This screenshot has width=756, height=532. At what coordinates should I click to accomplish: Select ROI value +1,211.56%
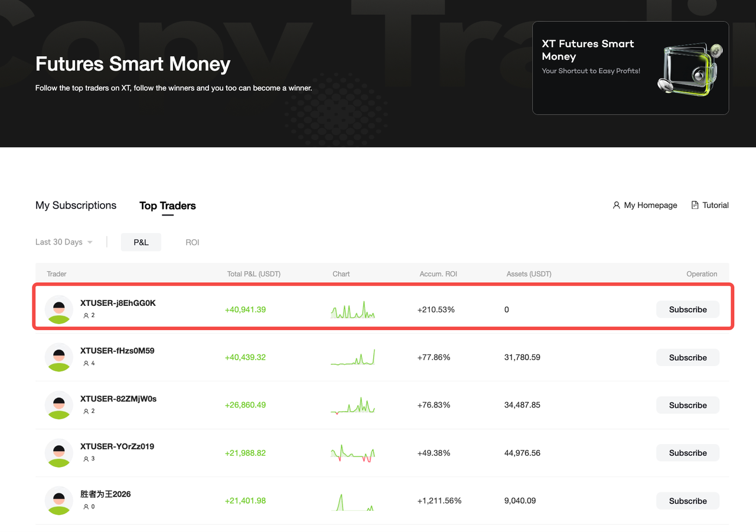(x=439, y=501)
